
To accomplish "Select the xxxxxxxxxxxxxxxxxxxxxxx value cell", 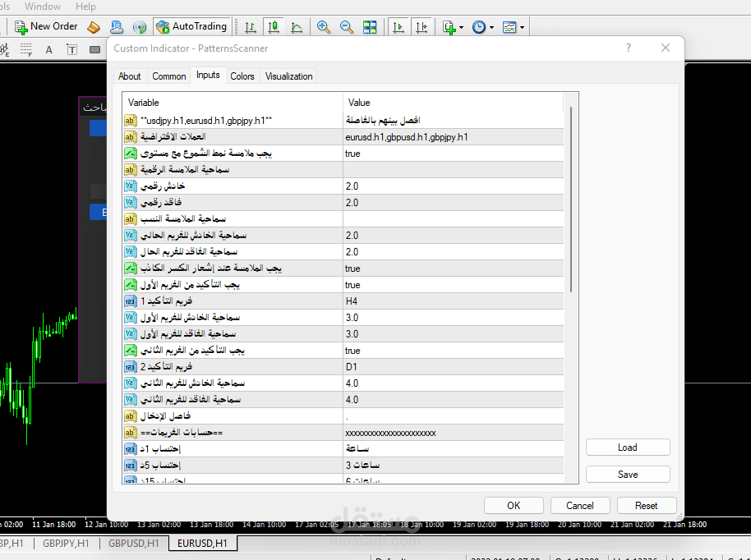I will (453, 433).
